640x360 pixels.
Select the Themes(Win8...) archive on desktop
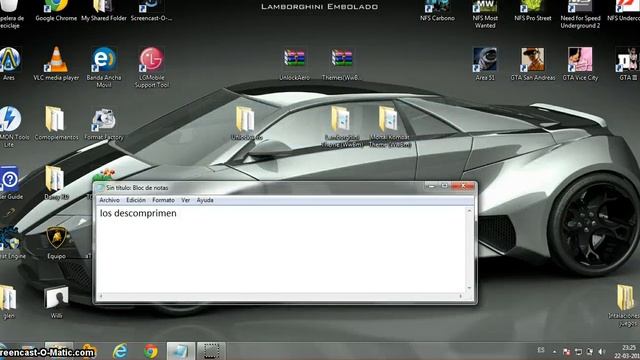point(342,64)
